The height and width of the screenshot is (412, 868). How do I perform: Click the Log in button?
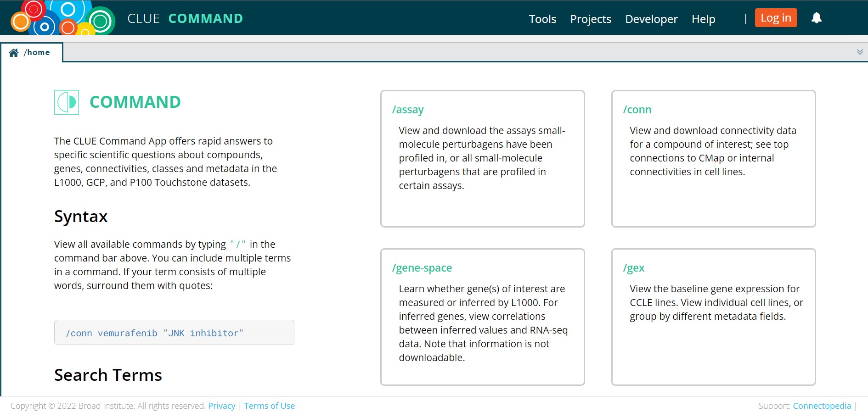click(x=776, y=18)
